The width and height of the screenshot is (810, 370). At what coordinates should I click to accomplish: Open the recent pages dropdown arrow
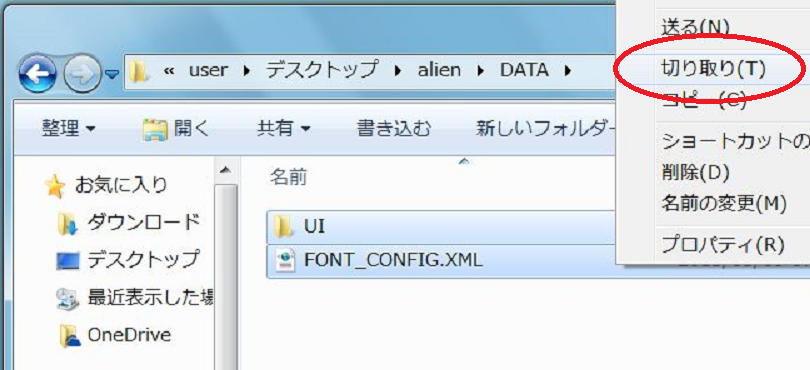click(x=112, y=75)
